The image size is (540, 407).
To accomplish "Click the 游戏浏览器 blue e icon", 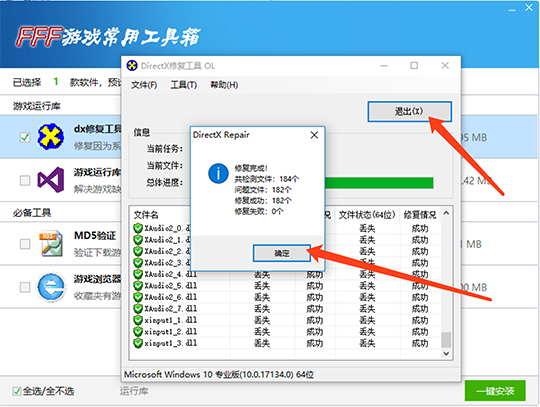I will 51,287.
